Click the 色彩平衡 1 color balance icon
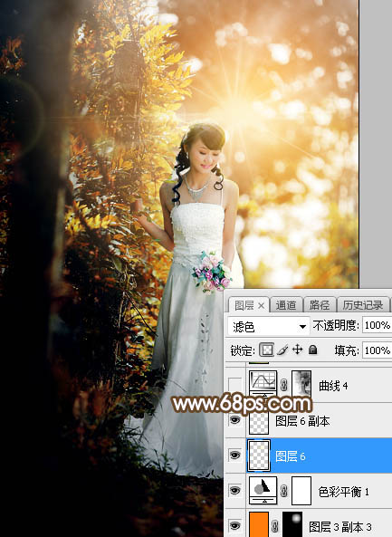This screenshot has height=537, width=392. 263,491
